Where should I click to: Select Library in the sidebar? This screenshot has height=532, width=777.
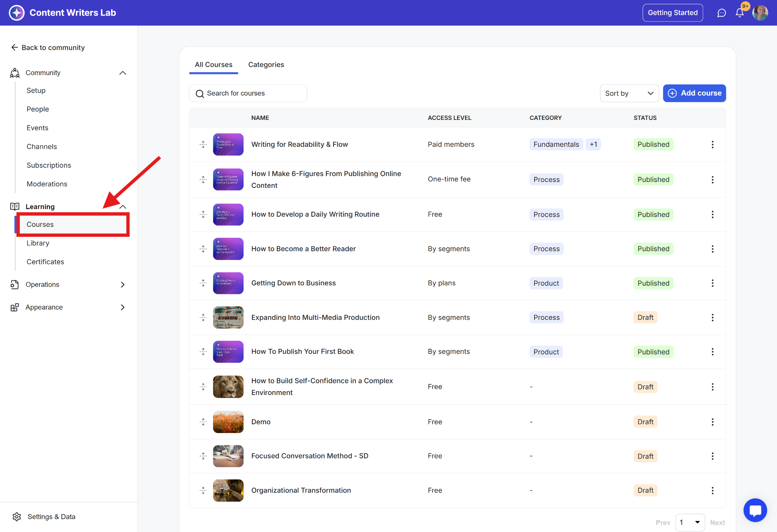point(38,243)
